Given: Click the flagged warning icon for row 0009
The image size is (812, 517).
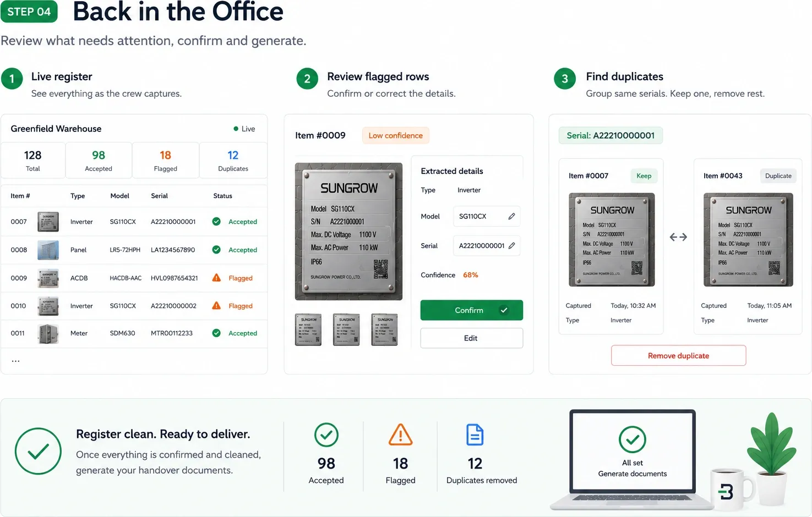Looking at the screenshot, I should pos(216,278).
